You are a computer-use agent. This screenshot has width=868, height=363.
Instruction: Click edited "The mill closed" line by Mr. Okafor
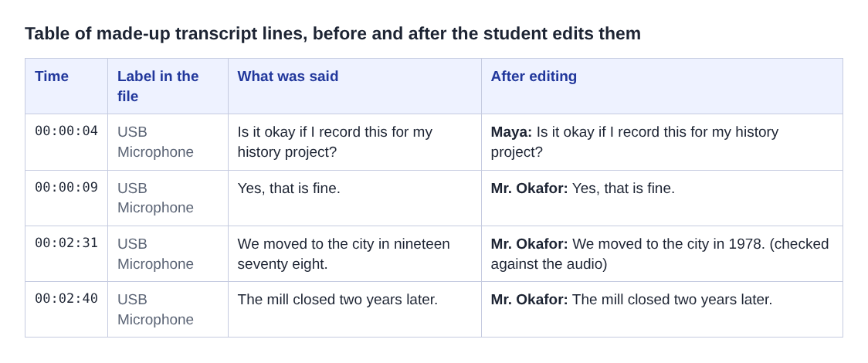pos(632,300)
